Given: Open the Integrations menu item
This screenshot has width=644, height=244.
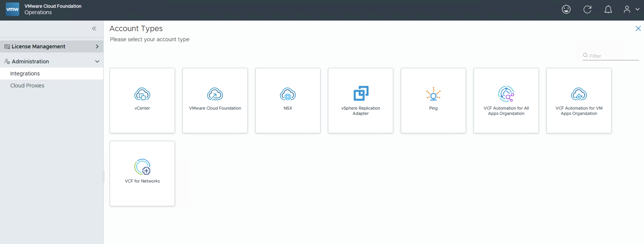Looking at the screenshot, I should pos(25,74).
